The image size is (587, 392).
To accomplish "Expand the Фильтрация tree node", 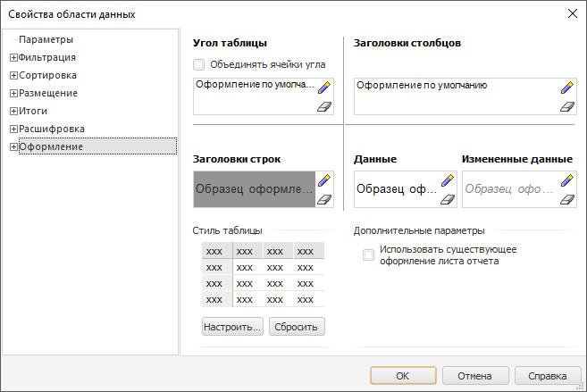I will 13,57.
